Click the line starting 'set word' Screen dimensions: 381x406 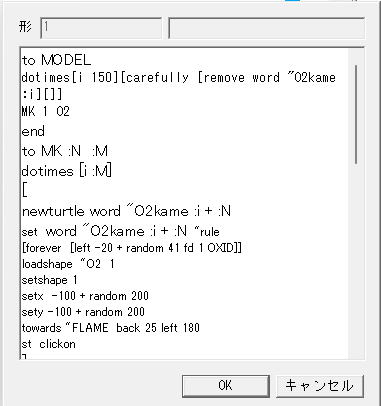pos(120,231)
